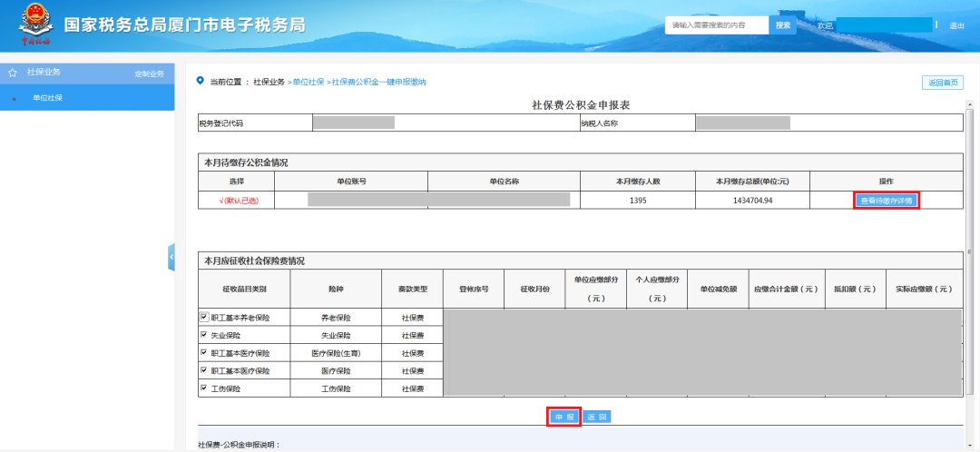Screen dimensions: 980x452
Task: Focus the search input field in header
Action: [x=717, y=25]
